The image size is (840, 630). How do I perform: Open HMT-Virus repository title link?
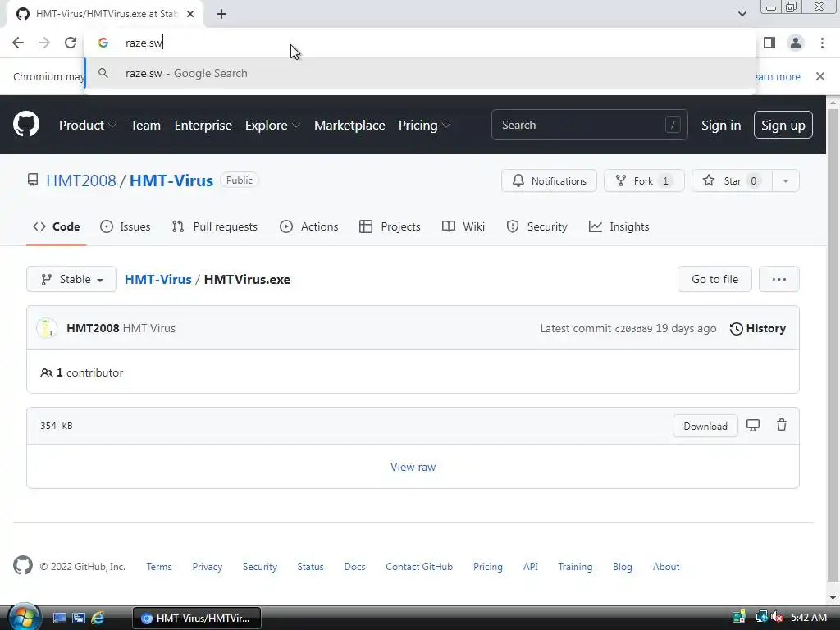(171, 180)
